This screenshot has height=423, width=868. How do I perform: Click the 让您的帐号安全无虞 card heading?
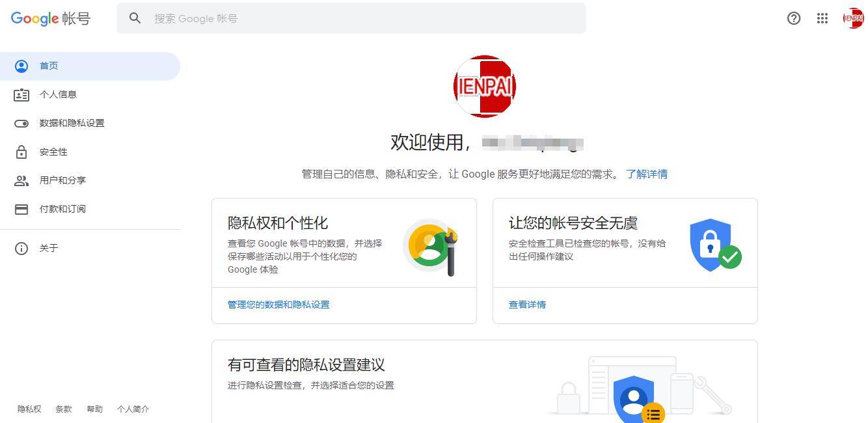(573, 223)
